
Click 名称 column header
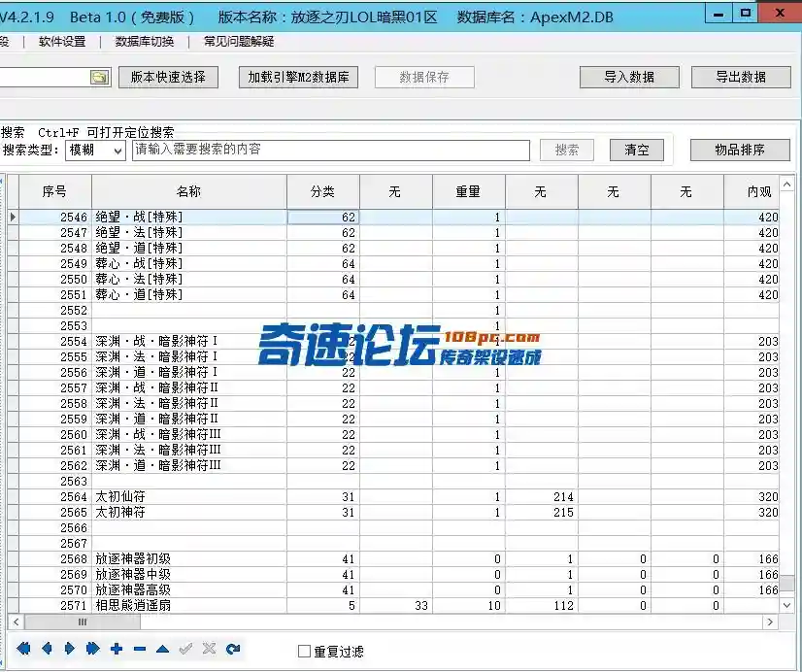click(x=189, y=191)
